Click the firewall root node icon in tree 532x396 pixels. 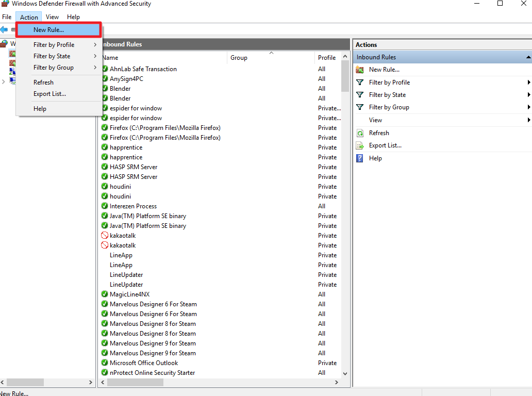click(x=4, y=43)
